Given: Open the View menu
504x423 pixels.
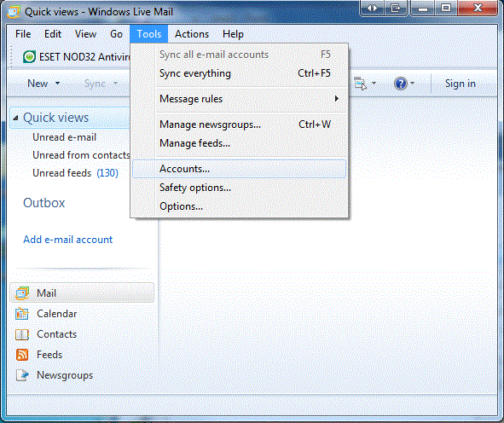Looking at the screenshot, I should click(x=85, y=34).
